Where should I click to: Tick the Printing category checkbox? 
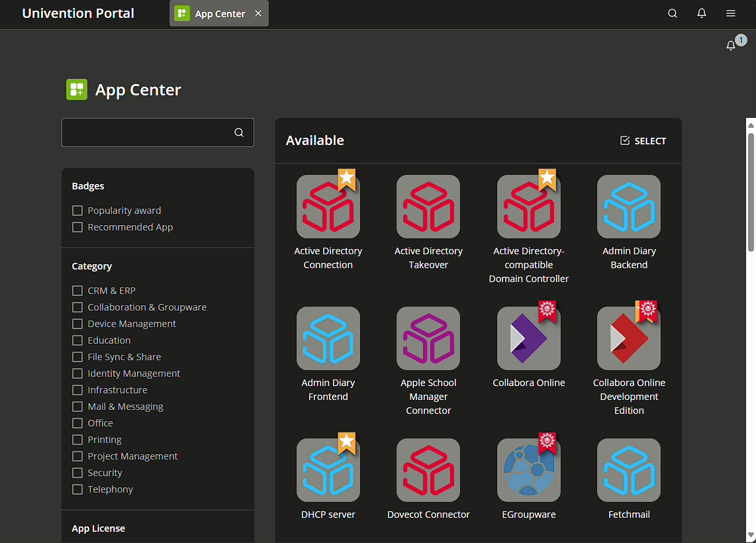[x=77, y=440]
